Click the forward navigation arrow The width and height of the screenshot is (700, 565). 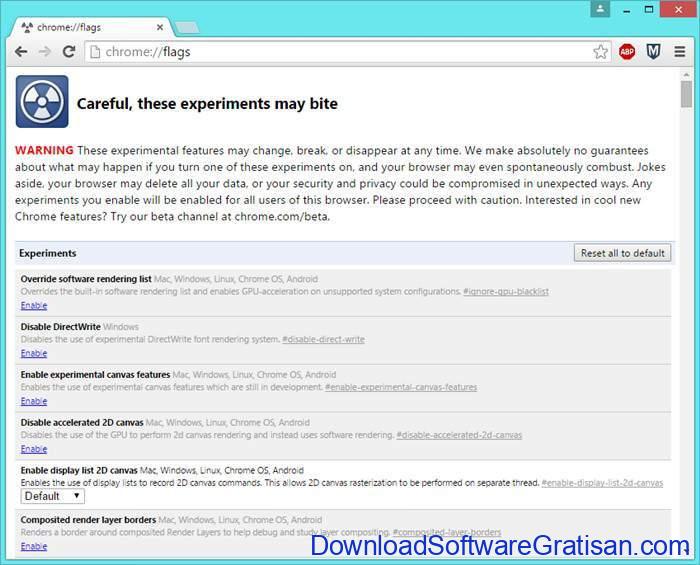click(x=45, y=52)
